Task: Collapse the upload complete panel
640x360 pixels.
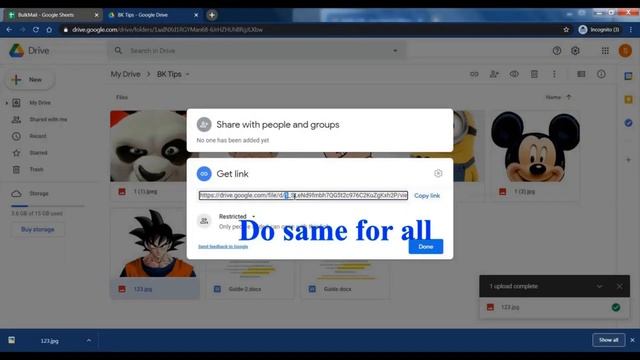Action: [599, 287]
